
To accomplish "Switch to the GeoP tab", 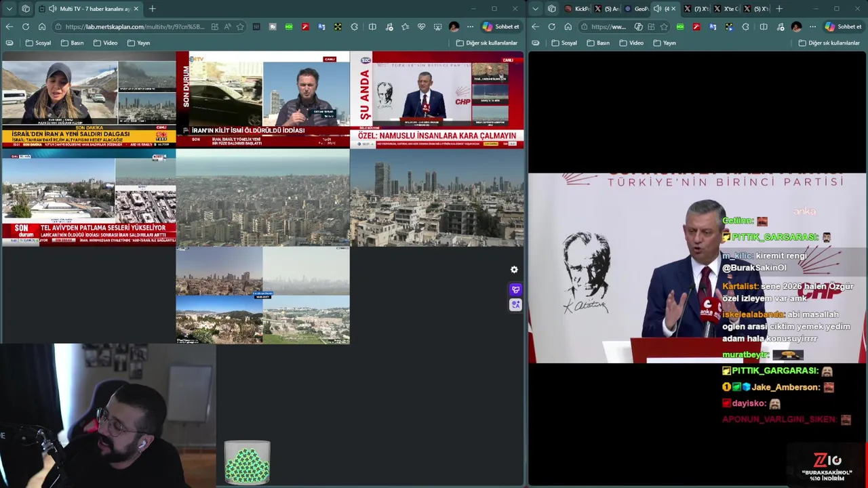I will (x=637, y=9).
